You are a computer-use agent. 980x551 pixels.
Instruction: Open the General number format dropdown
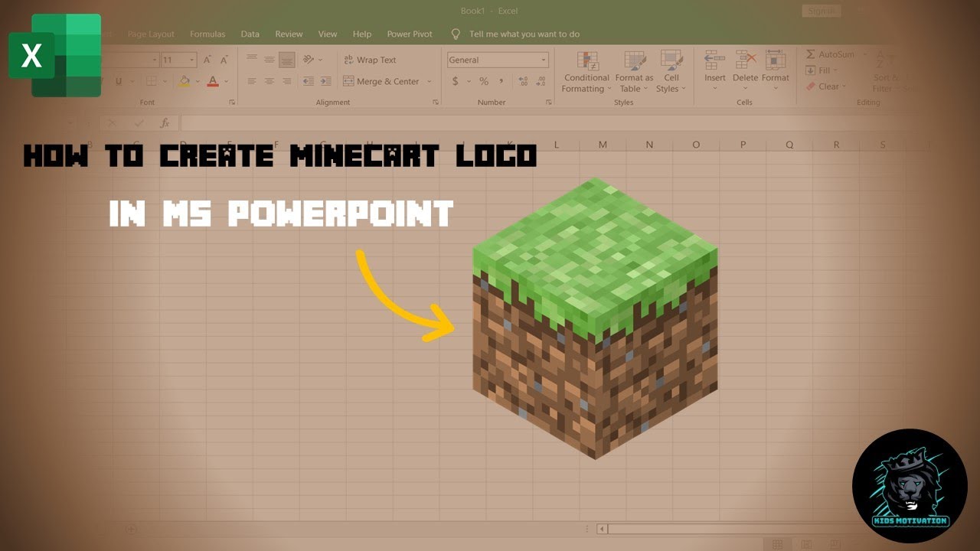544,60
